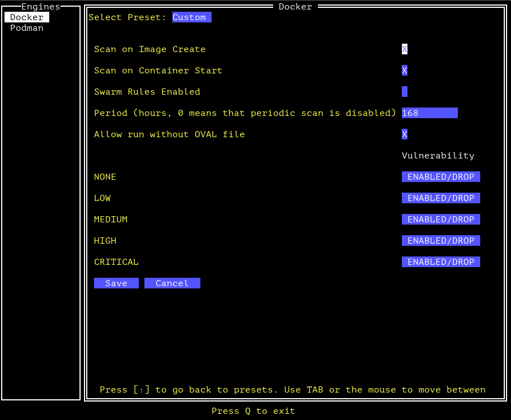Screen dimensions: 511x420
Task: Click the Period hours description text
Action: tap(245, 113)
